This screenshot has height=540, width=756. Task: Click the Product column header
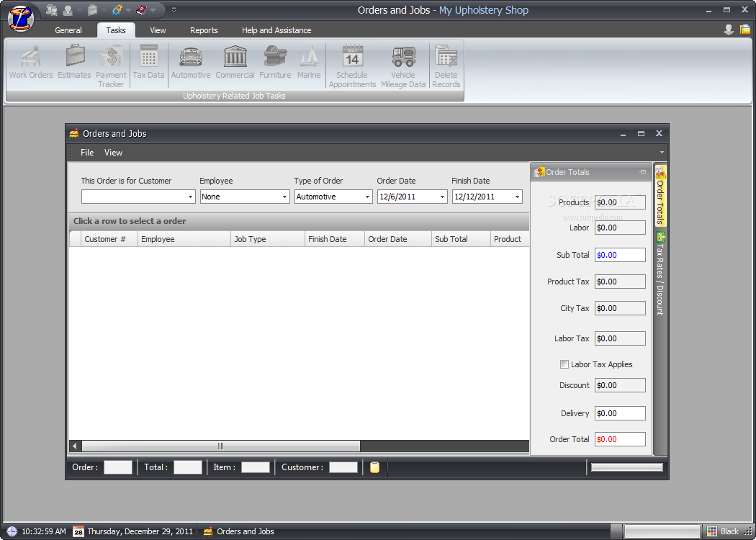pyautogui.click(x=510, y=239)
